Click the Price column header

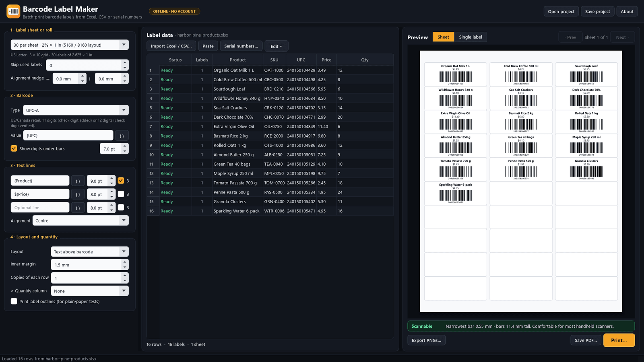pyautogui.click(x=326, y=60)
